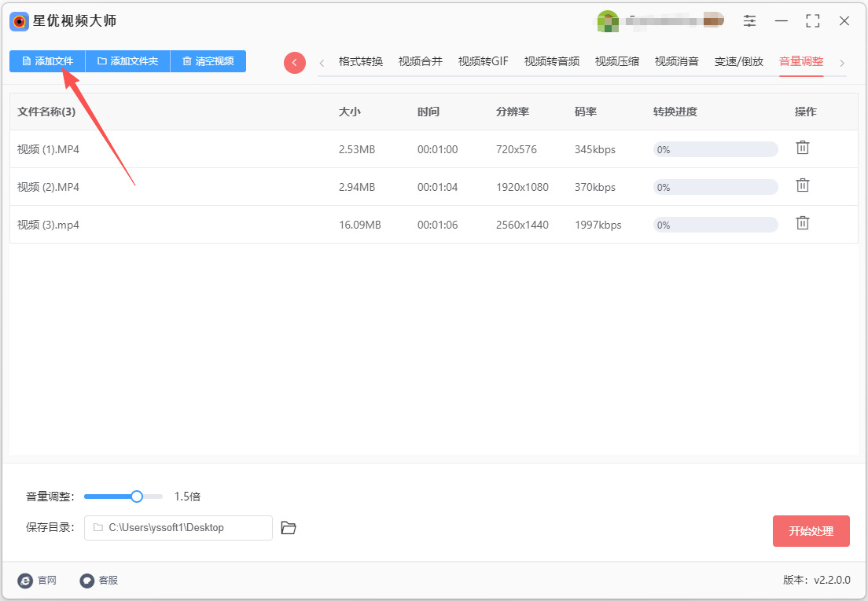
Task: Select the 视频消音 tab
Action: pyautogui.click(x=677, y=61)
